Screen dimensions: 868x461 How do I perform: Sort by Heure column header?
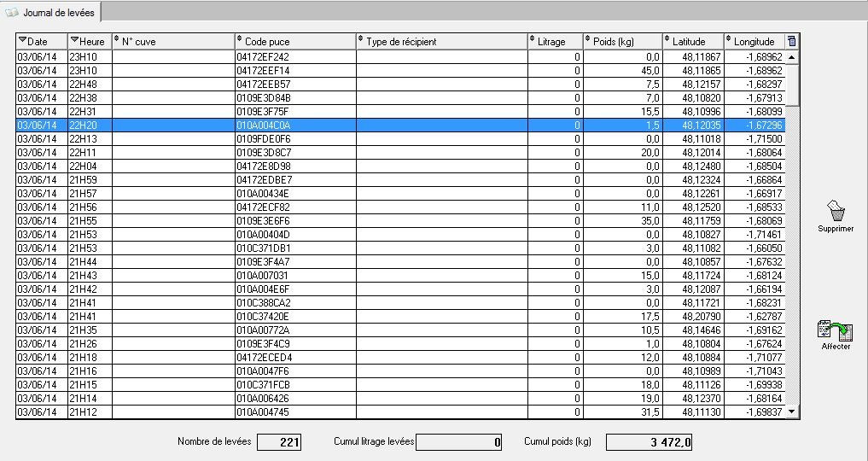point(90,41)
